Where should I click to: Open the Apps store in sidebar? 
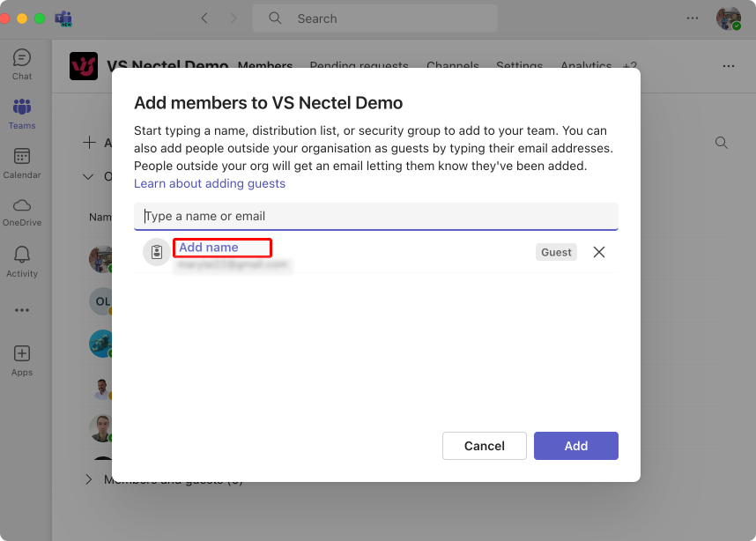22,360
